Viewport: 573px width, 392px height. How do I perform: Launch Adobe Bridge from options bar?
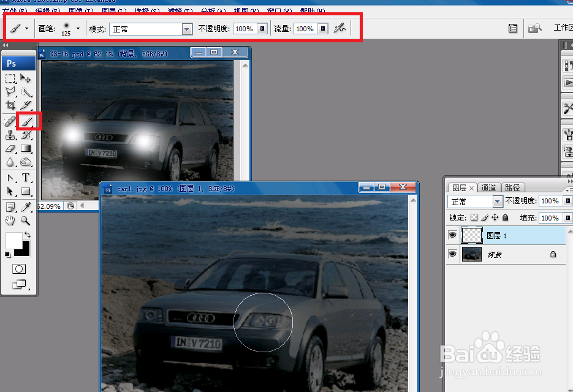(x=534, y=28)
